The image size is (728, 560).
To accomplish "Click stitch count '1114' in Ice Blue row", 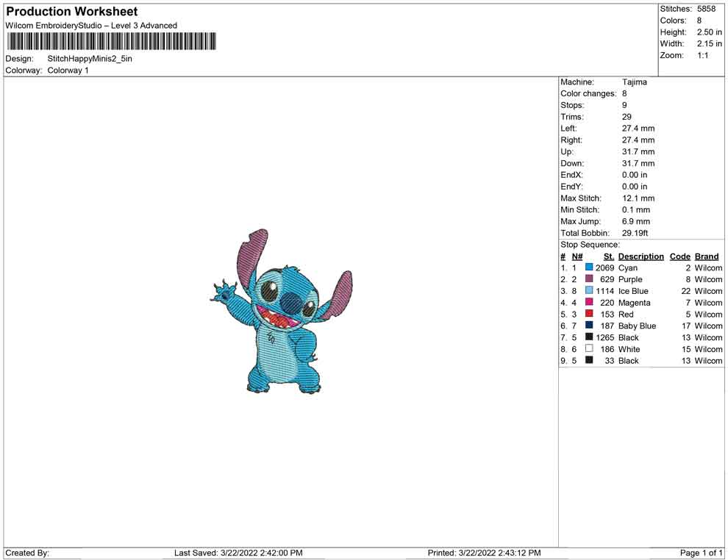I will tap(605, 291).
